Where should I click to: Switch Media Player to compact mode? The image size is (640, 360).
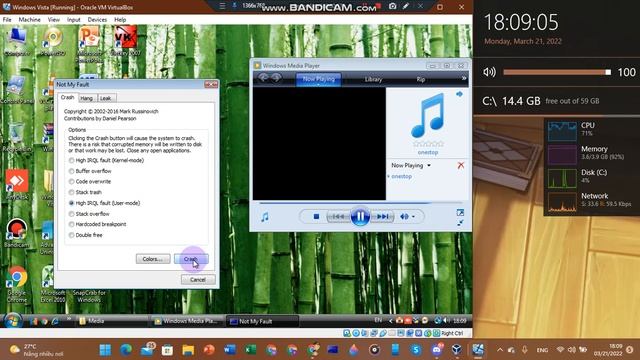(x=460, y=223)
